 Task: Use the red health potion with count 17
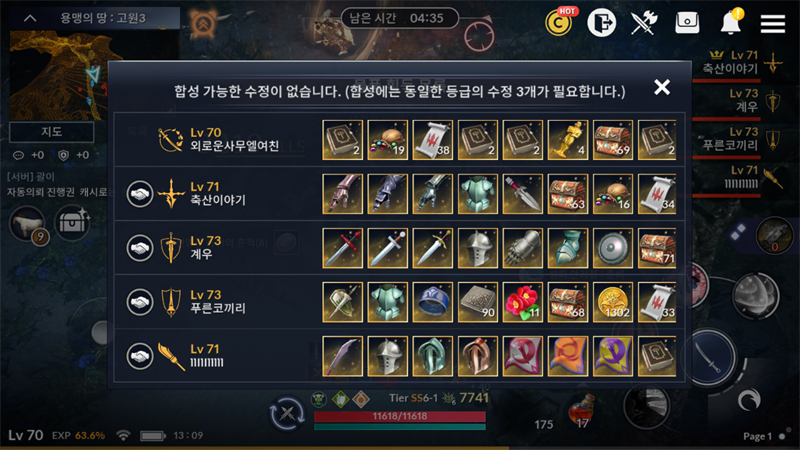pyautogui.click(x=583, y=411)
